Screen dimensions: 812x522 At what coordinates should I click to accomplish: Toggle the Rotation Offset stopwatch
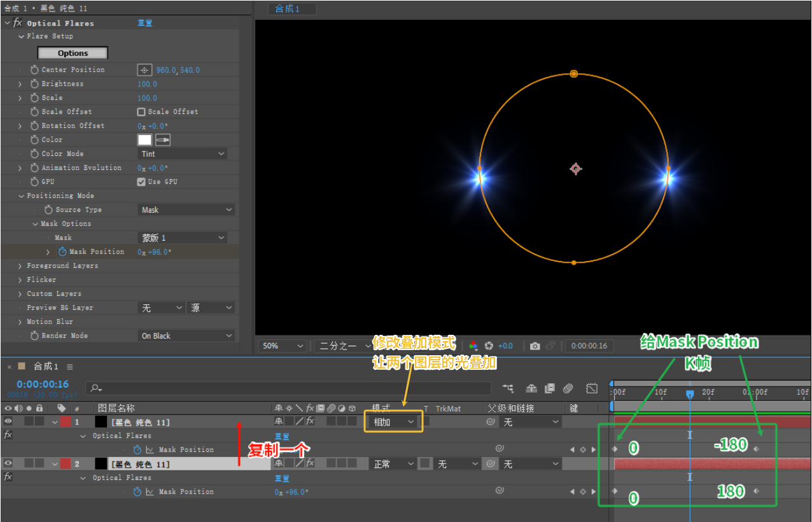pos(34,126)
